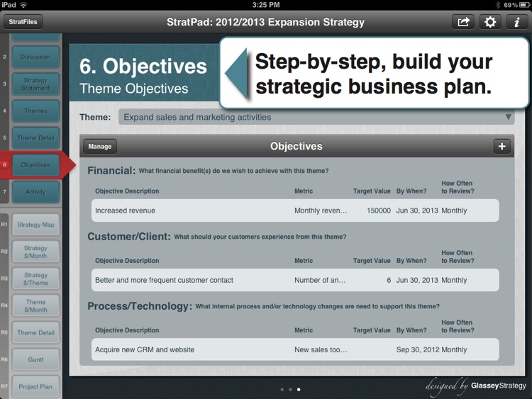This screenshot has height=399, width=532.
Task: Open Strategy Map report
Action: [x=35, y=225]
